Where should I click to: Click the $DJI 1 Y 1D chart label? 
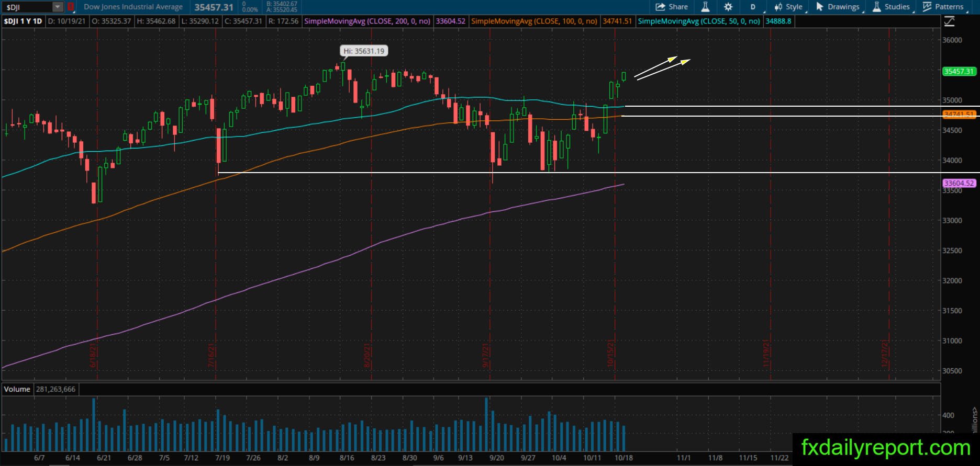23,21
